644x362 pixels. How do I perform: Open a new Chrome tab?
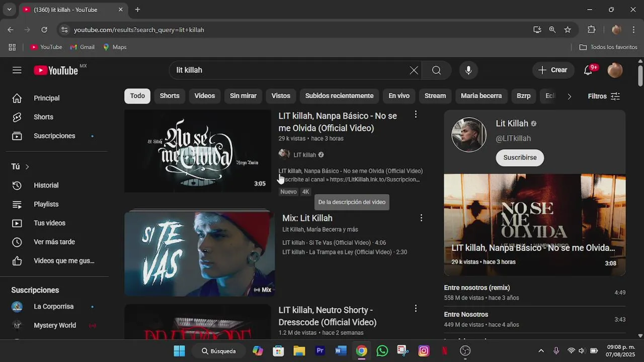click(137, 10)
